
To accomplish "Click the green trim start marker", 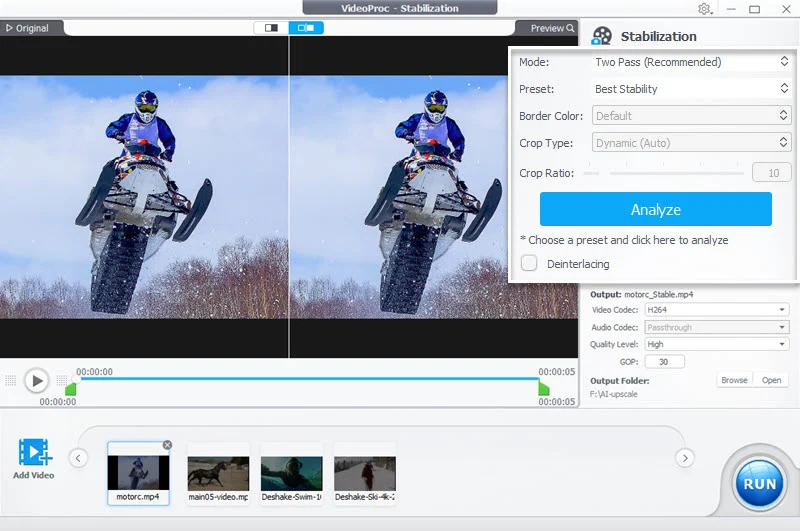I will point(71,388).
